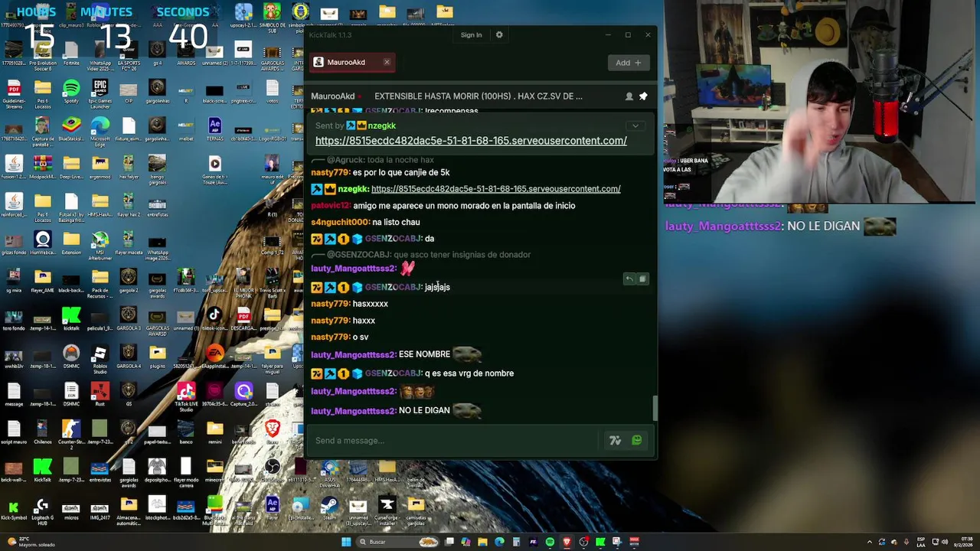Open nzegkk's serveousercontent link in chat
Viewport: 980px width, 551px height.
click(495, 189)
